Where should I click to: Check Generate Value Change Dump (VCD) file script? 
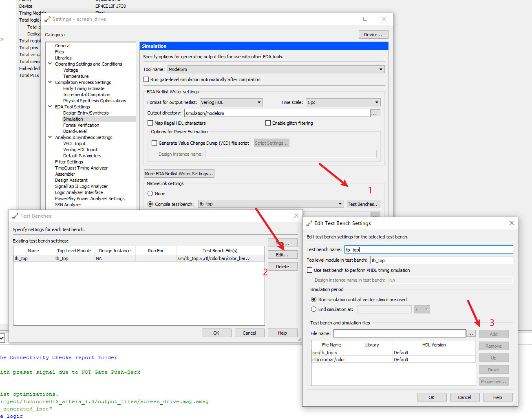(154, 143)
